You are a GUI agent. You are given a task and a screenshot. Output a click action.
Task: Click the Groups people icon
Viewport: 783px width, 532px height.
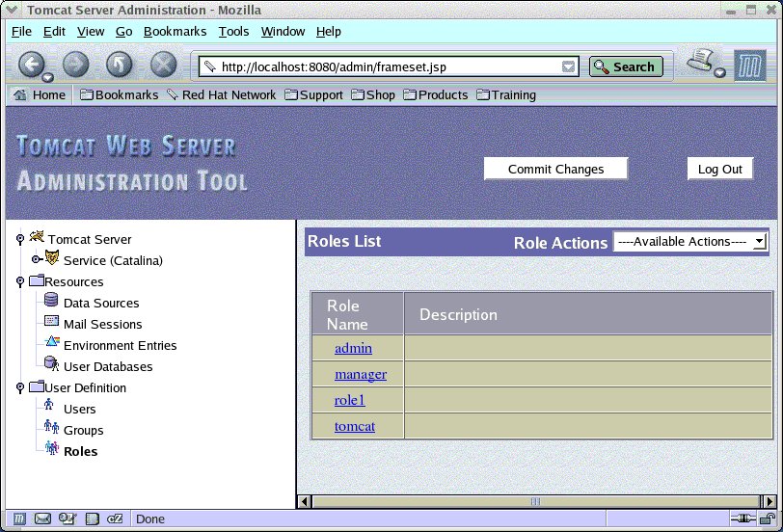tap(51, 426)
